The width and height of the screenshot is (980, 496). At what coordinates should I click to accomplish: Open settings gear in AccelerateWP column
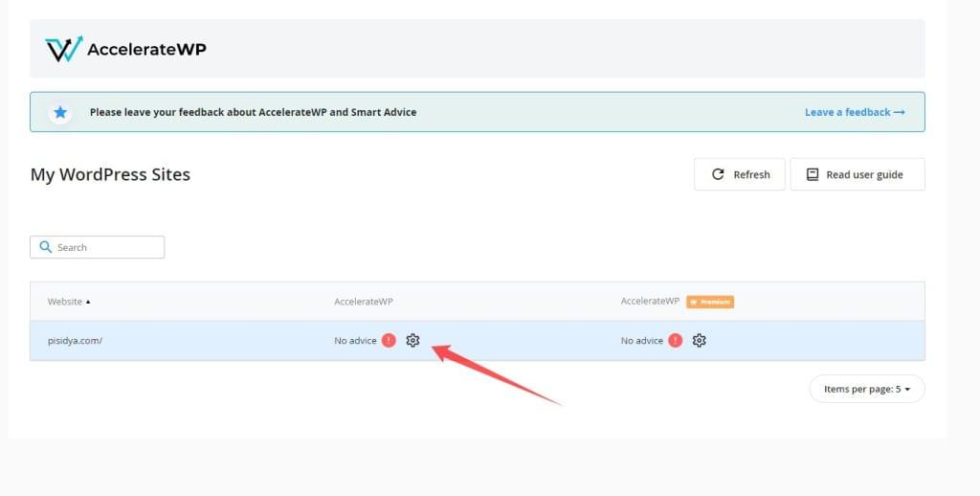click(x=412, y=340)
